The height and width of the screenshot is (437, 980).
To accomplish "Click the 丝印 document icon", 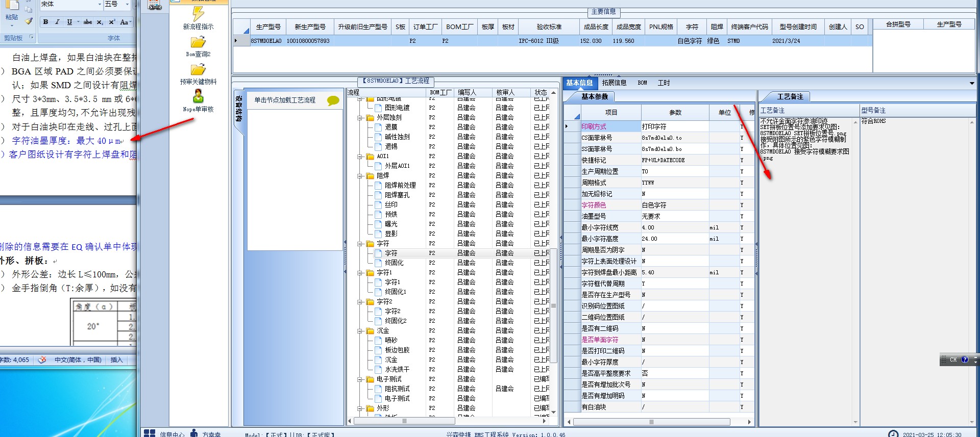I will pos(379,205).
